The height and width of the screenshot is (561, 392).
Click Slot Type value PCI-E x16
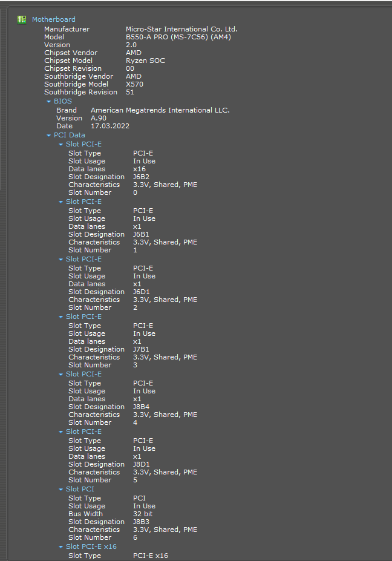click(151, 556)
